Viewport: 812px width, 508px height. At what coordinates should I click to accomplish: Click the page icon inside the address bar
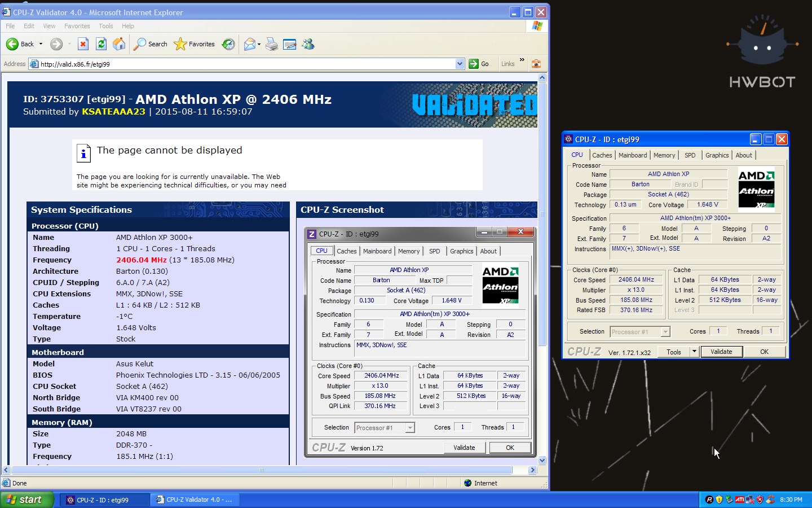pos(34,64)
